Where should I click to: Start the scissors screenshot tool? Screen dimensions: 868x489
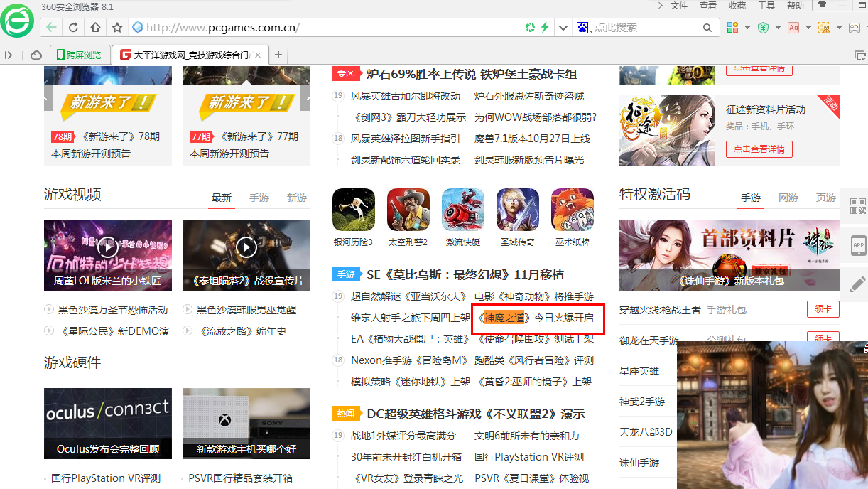pyautogui.click(x=824, y=28)
